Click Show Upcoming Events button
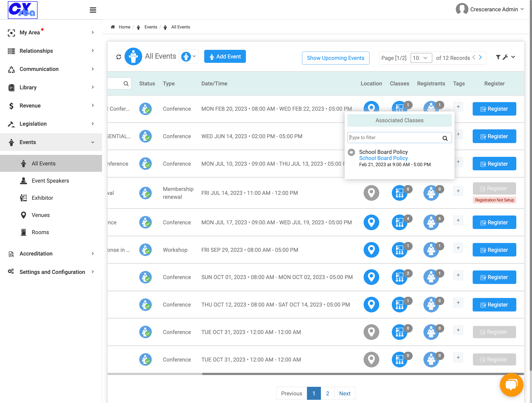This screenshot has width=532, height=403. (336, 58)
